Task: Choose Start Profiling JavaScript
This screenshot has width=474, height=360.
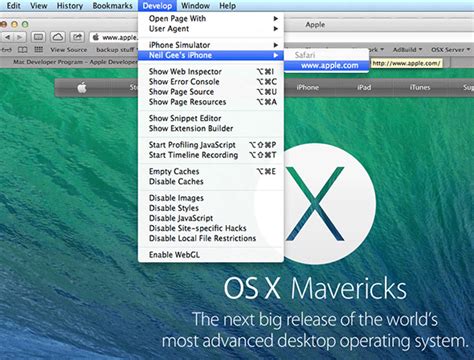Action: click(x=211, y=145)
